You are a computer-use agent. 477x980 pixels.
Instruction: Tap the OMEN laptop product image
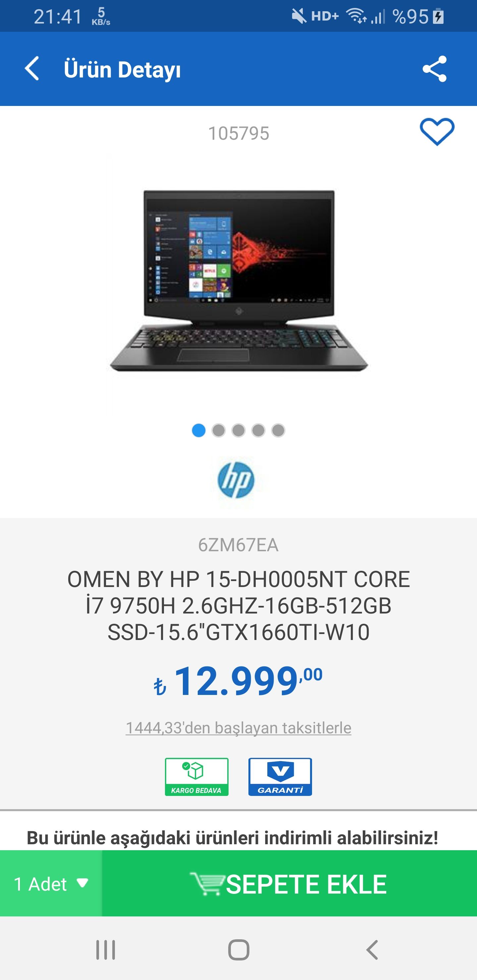click(239, 281)
